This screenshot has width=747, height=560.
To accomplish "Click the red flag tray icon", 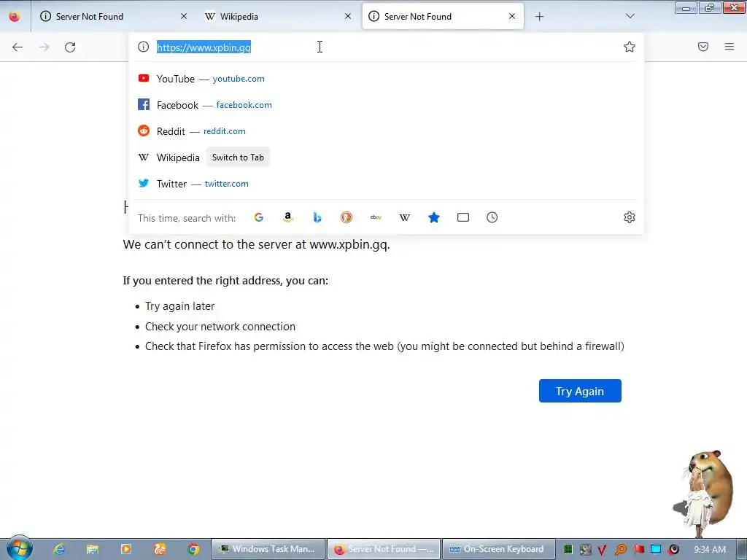I will (638, 549).
